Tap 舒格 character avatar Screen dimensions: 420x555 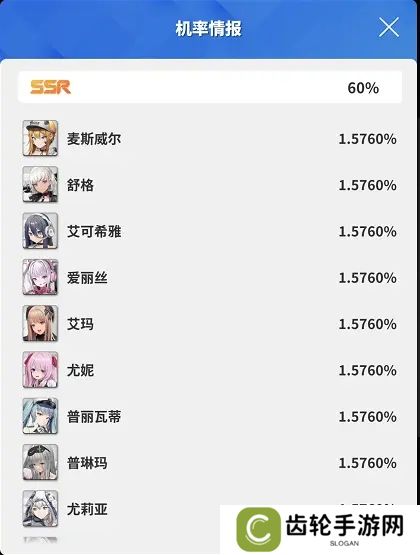(x=40, y=184)
